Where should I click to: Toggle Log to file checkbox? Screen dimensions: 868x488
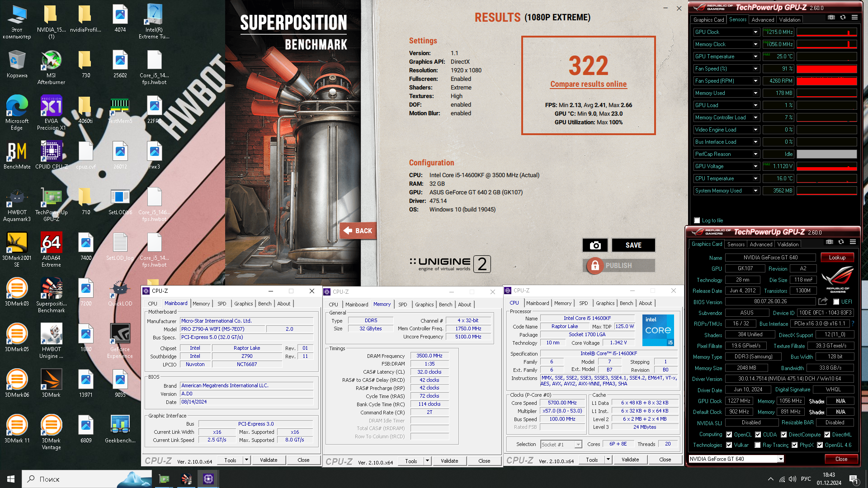(x=697, y=221)
